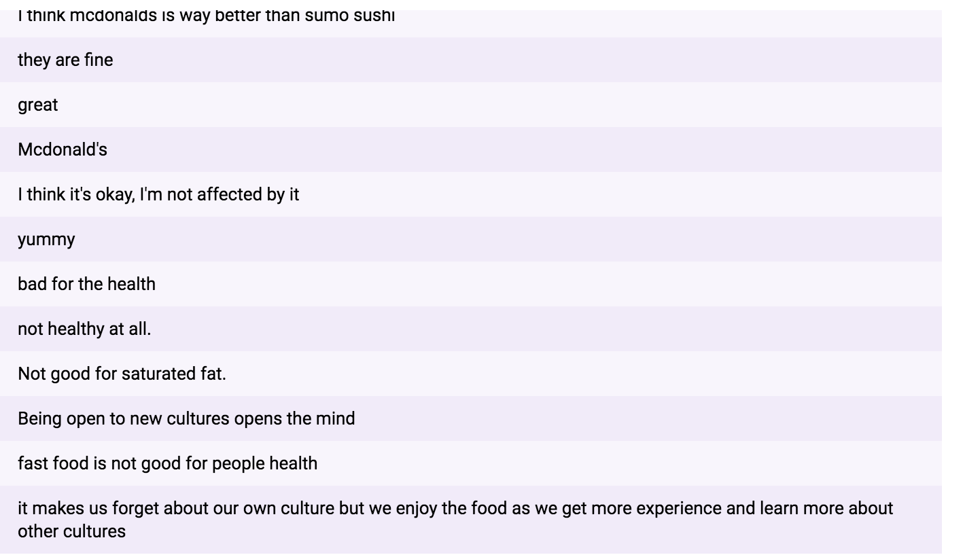Click the "Mcdonald's" response entry

[x=63, y=149]
